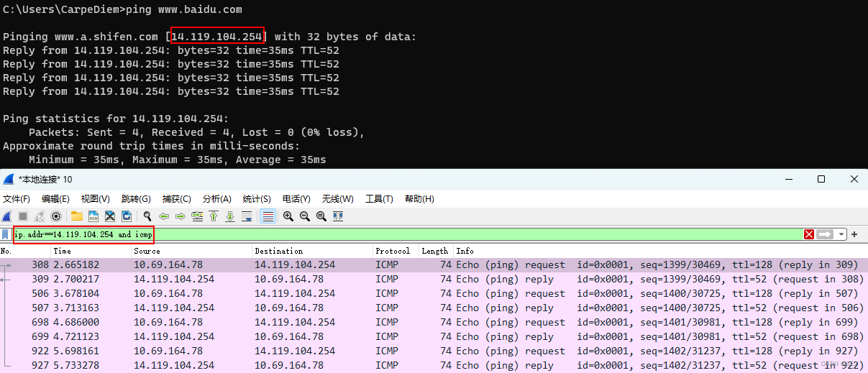Edit the ip.addr display filter field

pos(408,234)
